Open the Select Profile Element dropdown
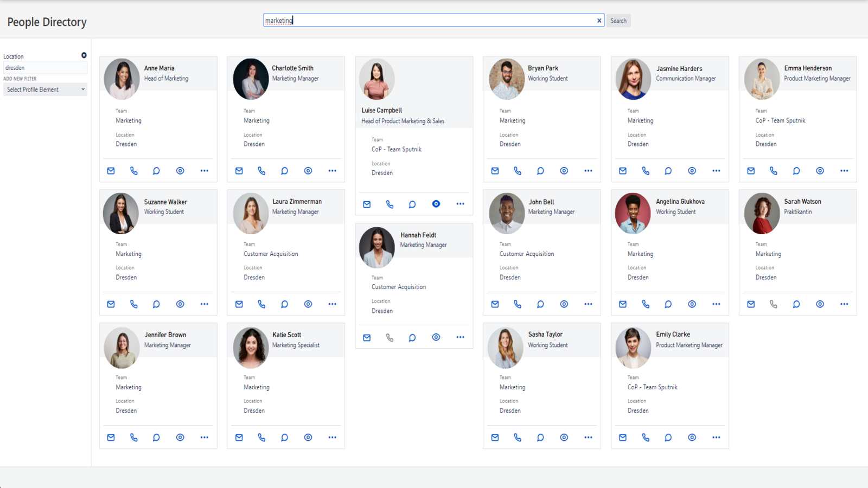Viewport: 868px width, 488px height. (x=45, y=89)
